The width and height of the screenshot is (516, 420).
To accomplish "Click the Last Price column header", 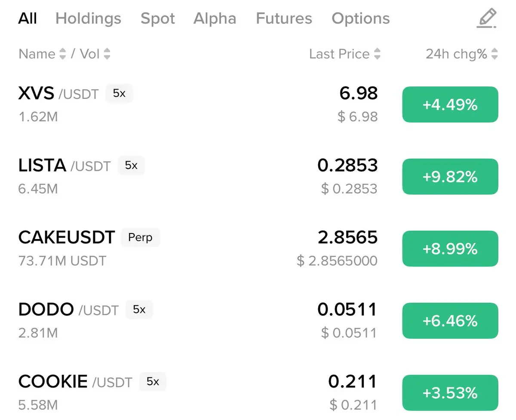I will point(339,54).
